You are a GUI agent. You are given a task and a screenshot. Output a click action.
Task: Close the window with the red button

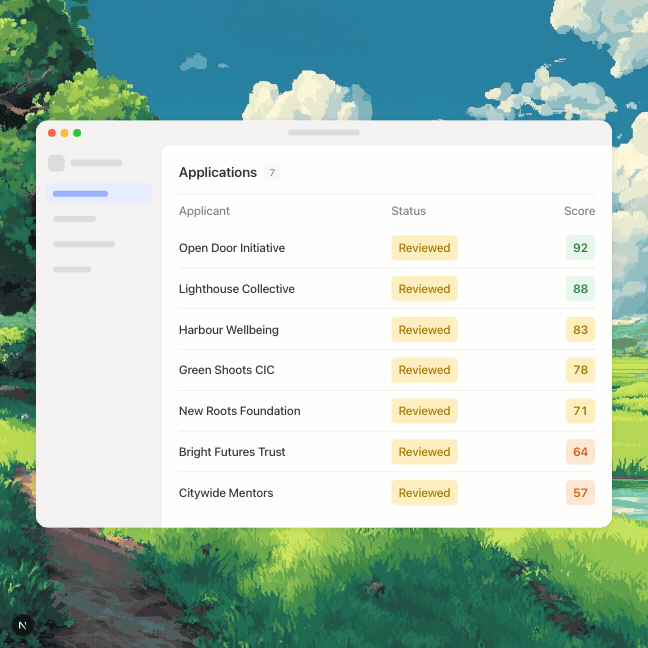pyautogui.click(x=52, y=133)
